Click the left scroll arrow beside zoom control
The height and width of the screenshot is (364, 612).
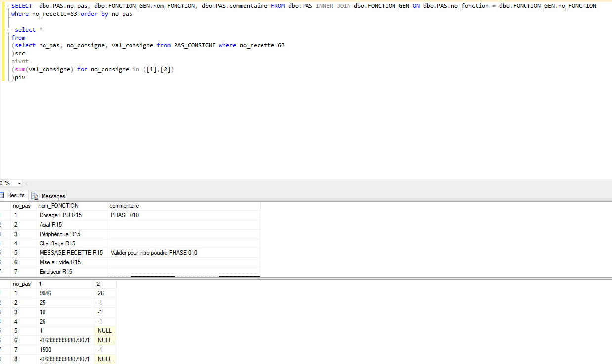click(x=26, y=183)
